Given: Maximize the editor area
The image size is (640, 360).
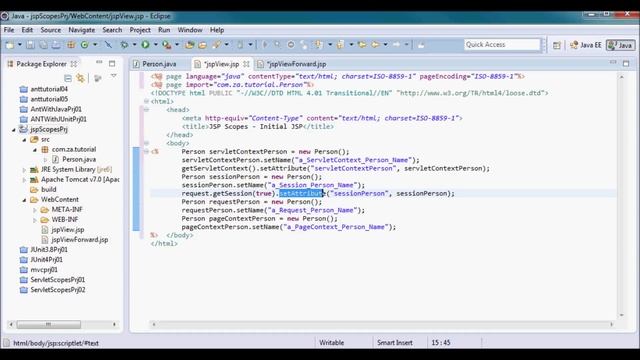Looking at the screenshot, I should [x=626, y=63].
